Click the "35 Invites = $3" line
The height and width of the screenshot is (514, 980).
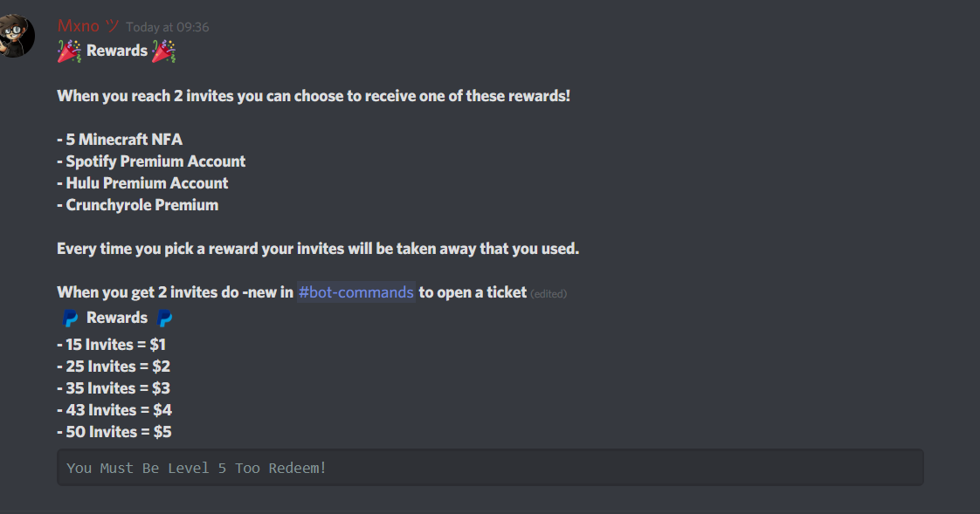[x=114, y=388]
